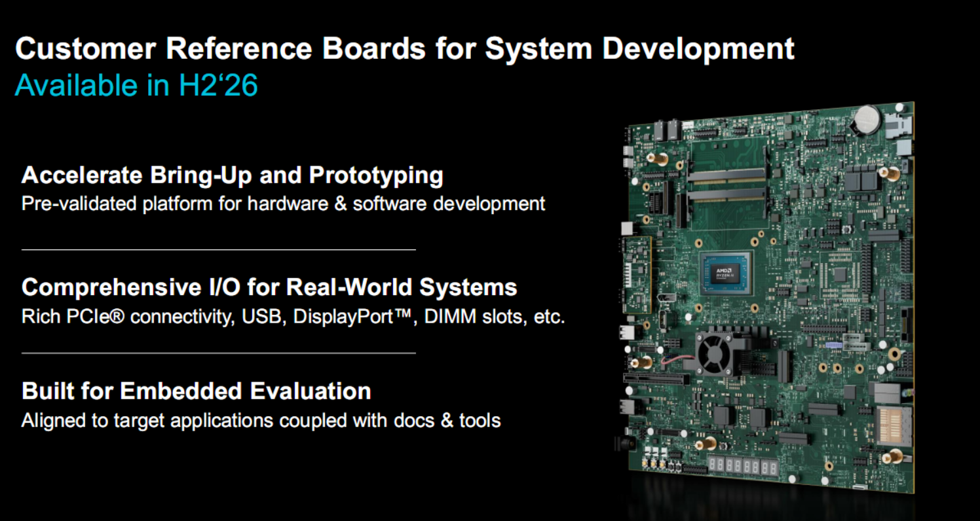Select the 'Comprehensive I/O for Real-World Systems' heading

point(269,287)
